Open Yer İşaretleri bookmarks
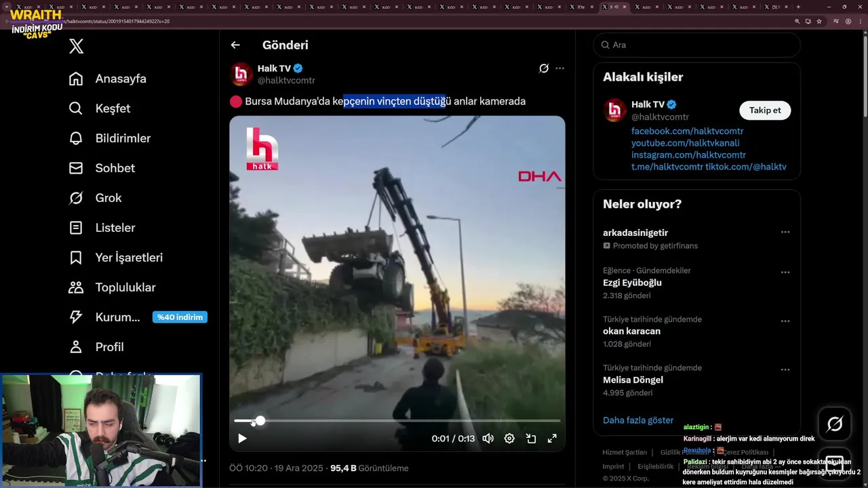 pos(116,258)
